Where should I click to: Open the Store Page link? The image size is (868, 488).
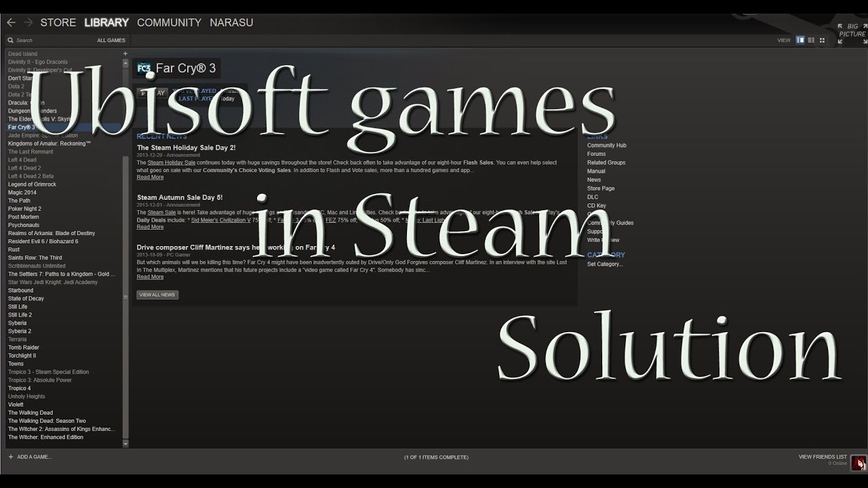601,188
